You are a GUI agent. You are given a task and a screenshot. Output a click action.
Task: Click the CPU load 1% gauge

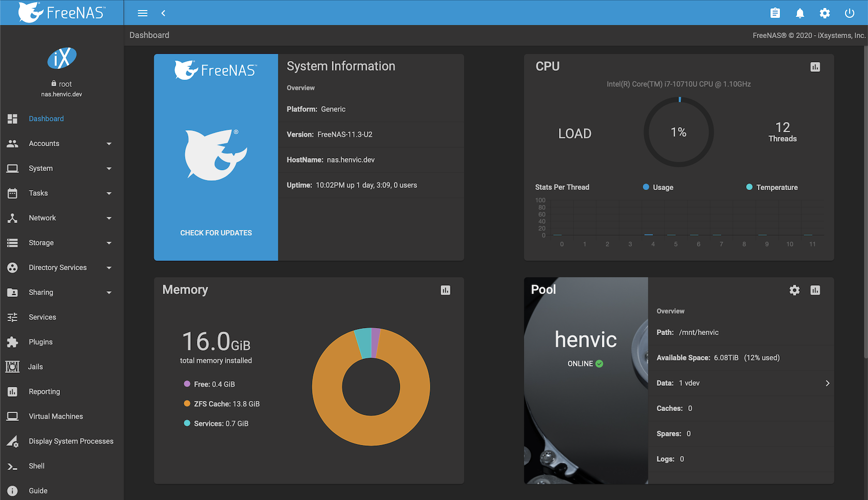pos(679,132)
